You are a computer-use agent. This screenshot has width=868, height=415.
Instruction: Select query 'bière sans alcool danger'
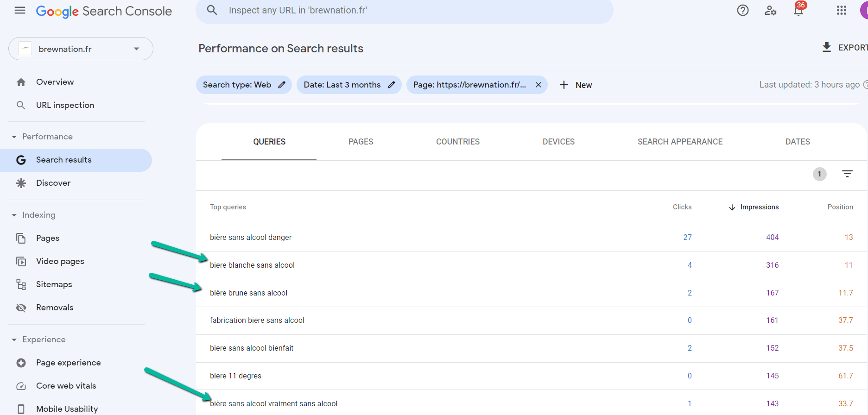(x=251, y=237)
